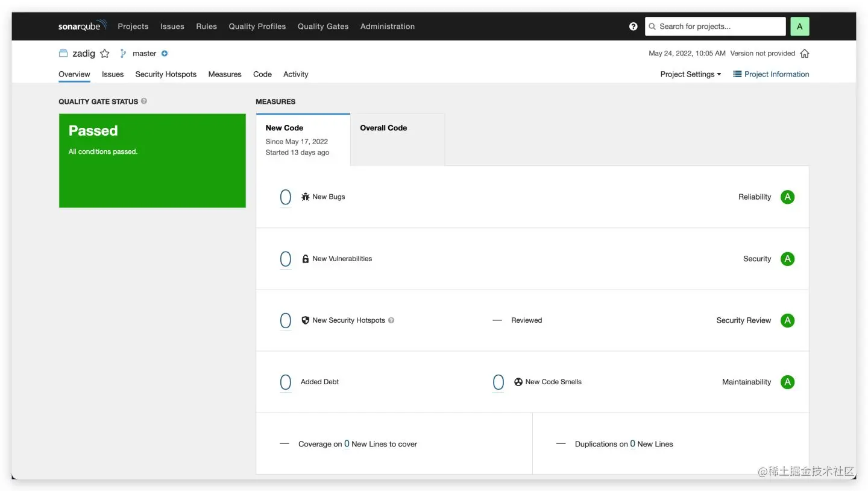Click the Security Hotspots shield icon
This screenshot has height=491, width=868.
[306, 320]
